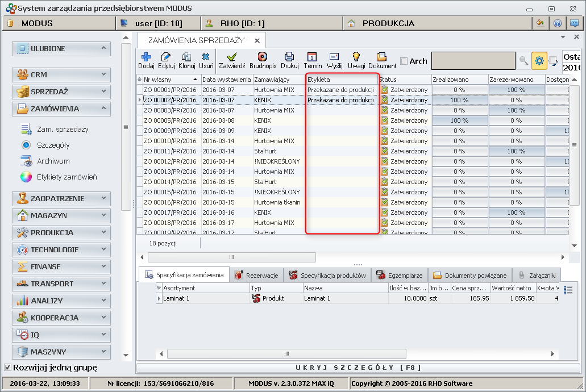Click the Uwagi lightbulb icon
The image size is (586, 392).
[x=356, y=57]
